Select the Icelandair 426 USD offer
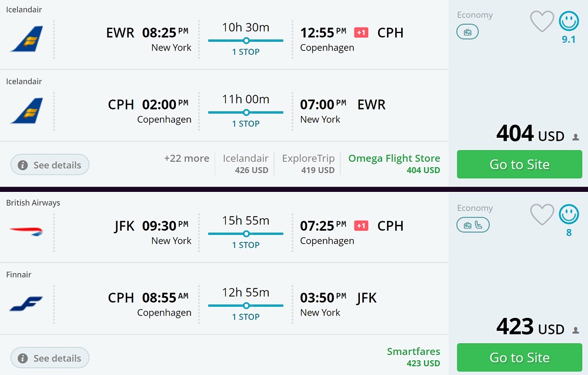 tap(245, 164)
